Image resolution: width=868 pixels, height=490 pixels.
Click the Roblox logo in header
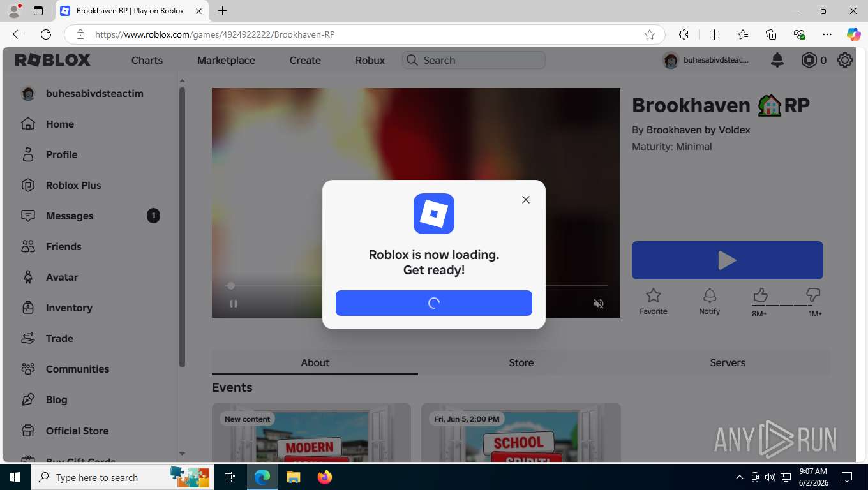(x=53, y=60)
